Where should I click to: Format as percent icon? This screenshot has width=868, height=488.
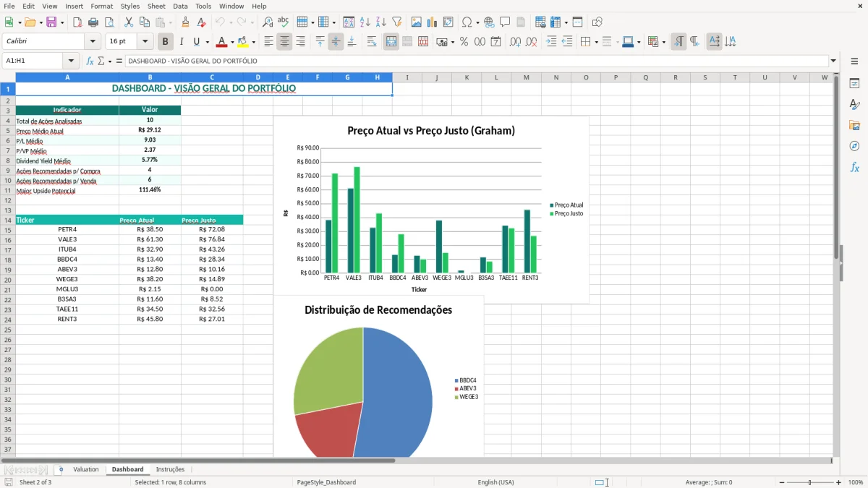[x=464, y=42]
